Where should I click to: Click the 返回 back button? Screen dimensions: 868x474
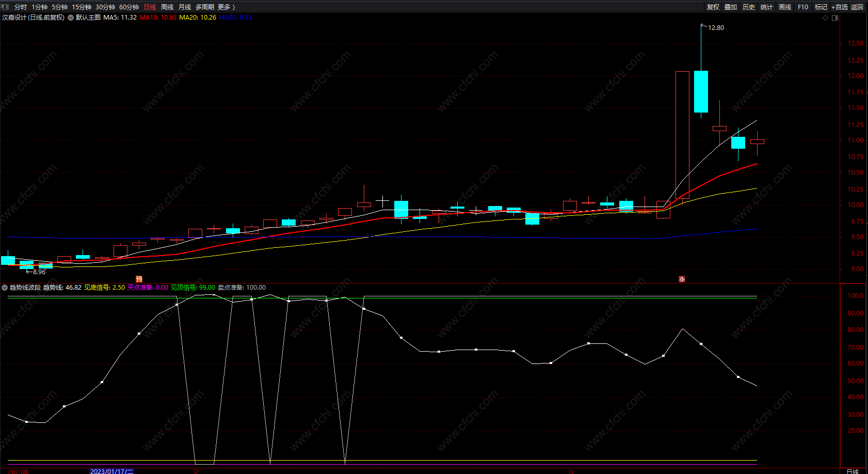tap(857, 7)
